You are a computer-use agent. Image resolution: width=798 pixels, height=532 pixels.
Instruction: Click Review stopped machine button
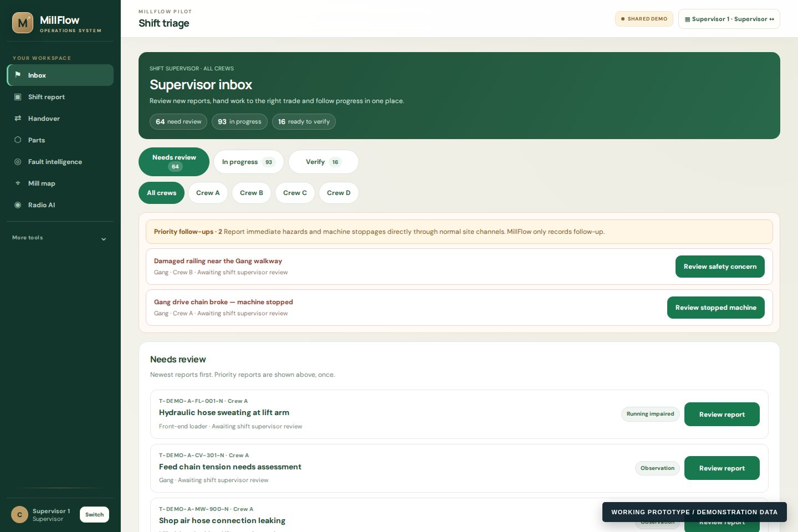click(x=715, y=308)
